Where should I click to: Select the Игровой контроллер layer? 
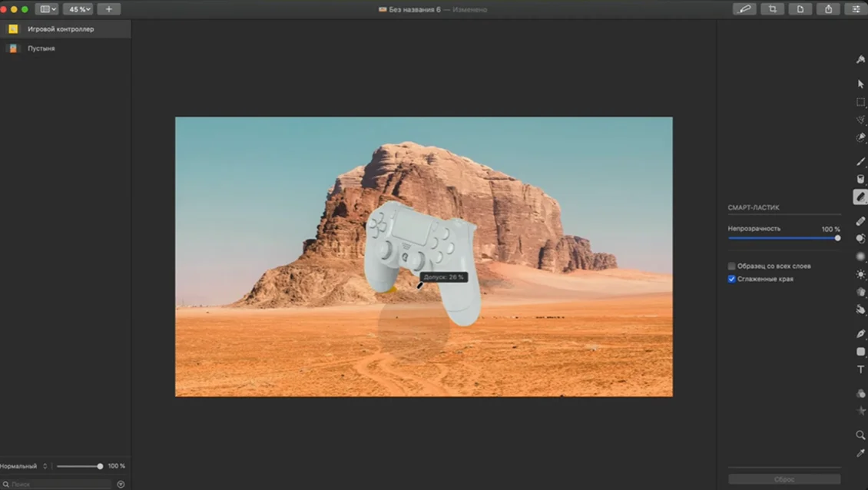(65, 28)
